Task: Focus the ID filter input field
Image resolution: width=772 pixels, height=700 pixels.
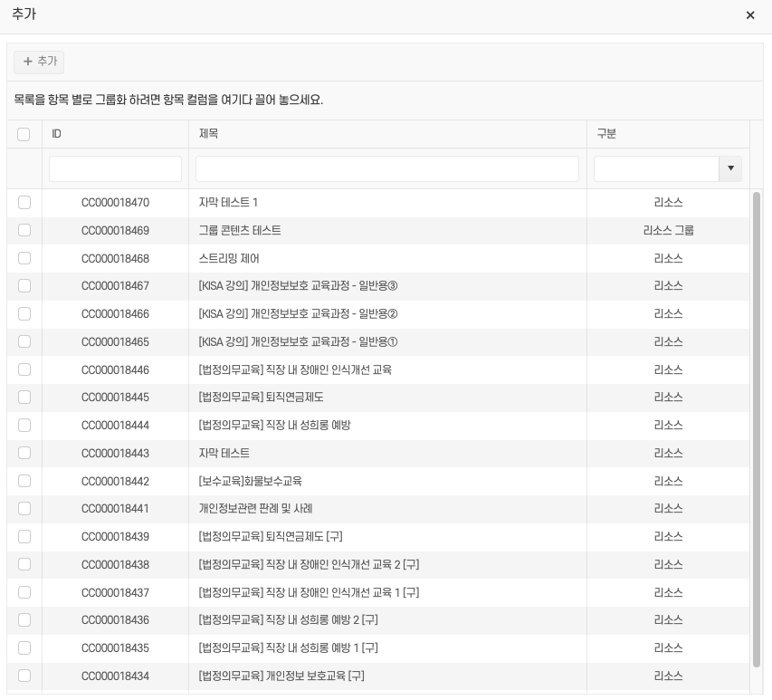Action: pyautogui.click(x=115, y=169)
